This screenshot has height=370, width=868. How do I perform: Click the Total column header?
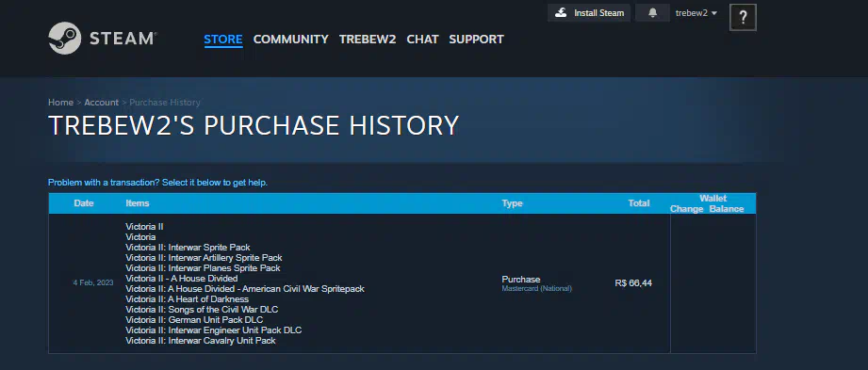639,203
